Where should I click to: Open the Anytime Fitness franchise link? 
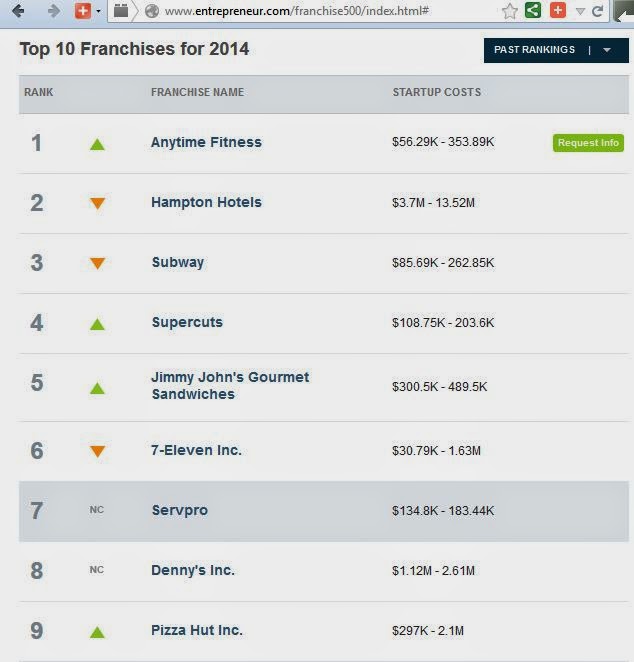coord(206,142)
